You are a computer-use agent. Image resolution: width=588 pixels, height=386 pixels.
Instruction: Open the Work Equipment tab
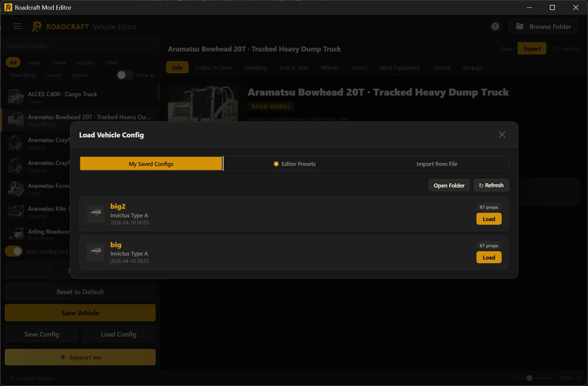[x=400, y=67]
